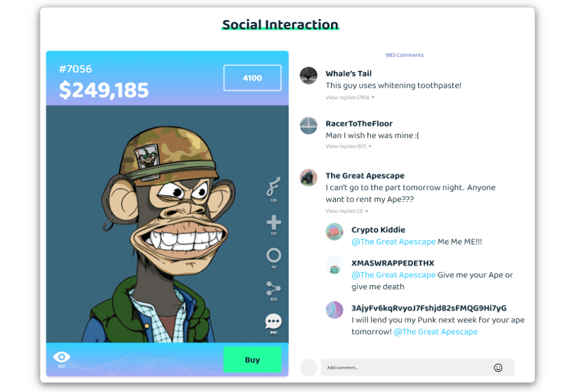575x392 pixels.
Task: Click @The Great Apescape mention in Crypto Kiddie reply
Action: (x=394, y=242)
